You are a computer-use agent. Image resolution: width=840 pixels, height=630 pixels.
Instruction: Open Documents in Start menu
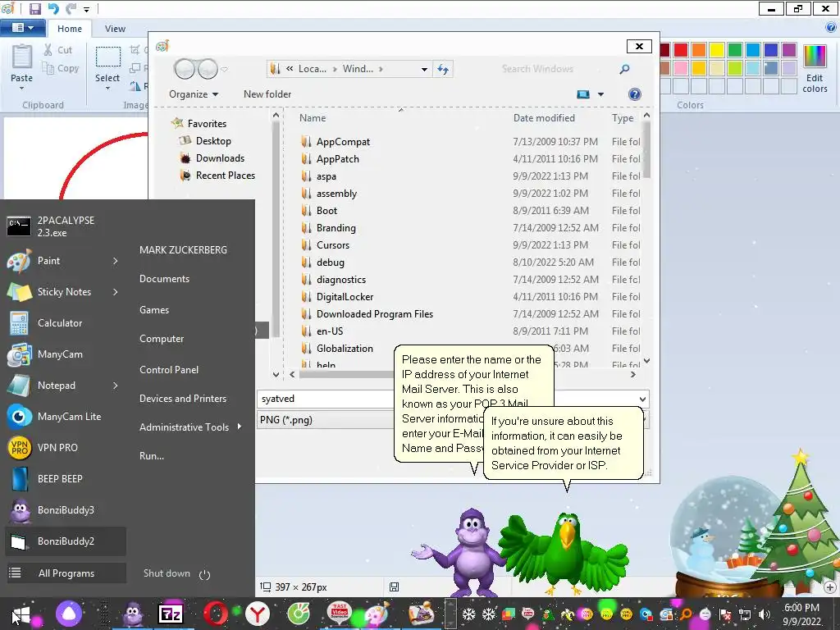(x=164, y=279)
